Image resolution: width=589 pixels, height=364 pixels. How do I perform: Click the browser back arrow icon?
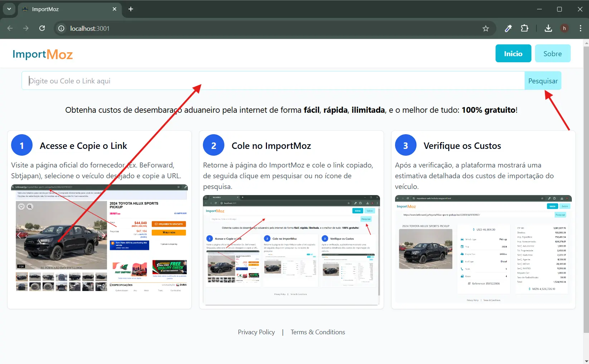[10, 28]
